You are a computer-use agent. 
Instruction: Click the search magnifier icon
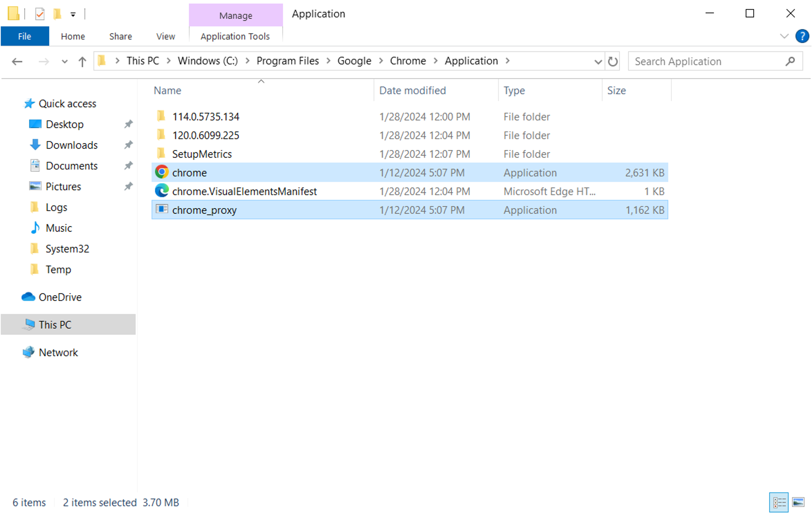(x=790, y=61)
